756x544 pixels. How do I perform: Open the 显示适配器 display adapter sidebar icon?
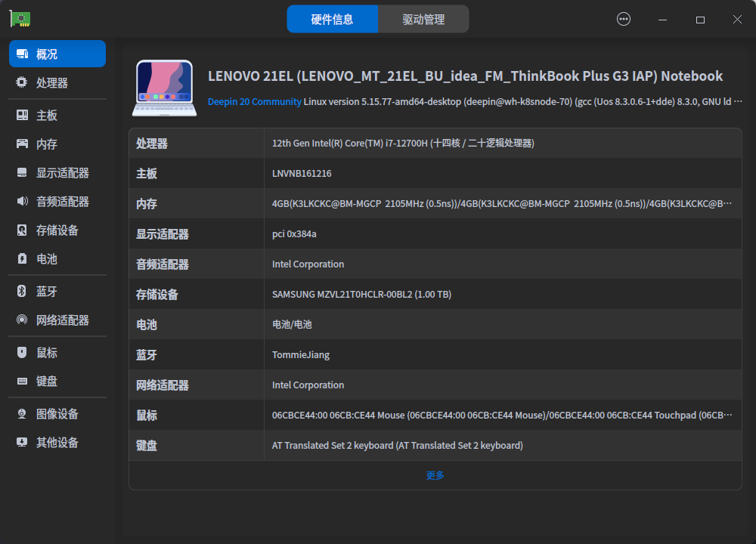pyautogui.click(x=22, y=172)
